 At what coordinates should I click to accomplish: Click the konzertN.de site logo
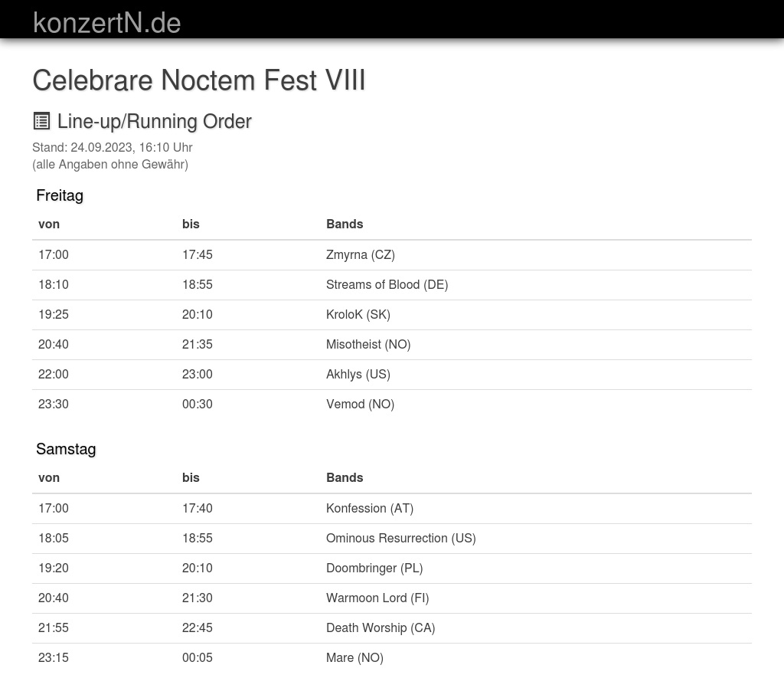tap(106, 22)
